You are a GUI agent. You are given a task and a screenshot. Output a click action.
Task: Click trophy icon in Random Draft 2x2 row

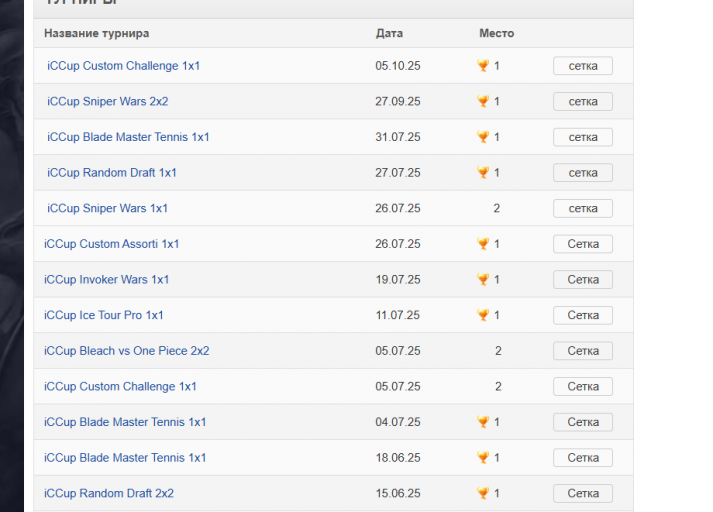[483, 493]
